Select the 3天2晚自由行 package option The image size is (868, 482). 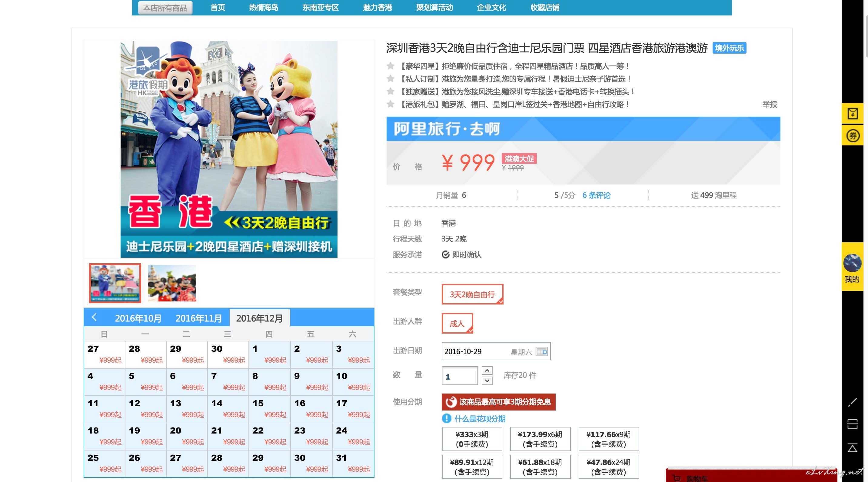pyautogui.click(x=472, y=294)
